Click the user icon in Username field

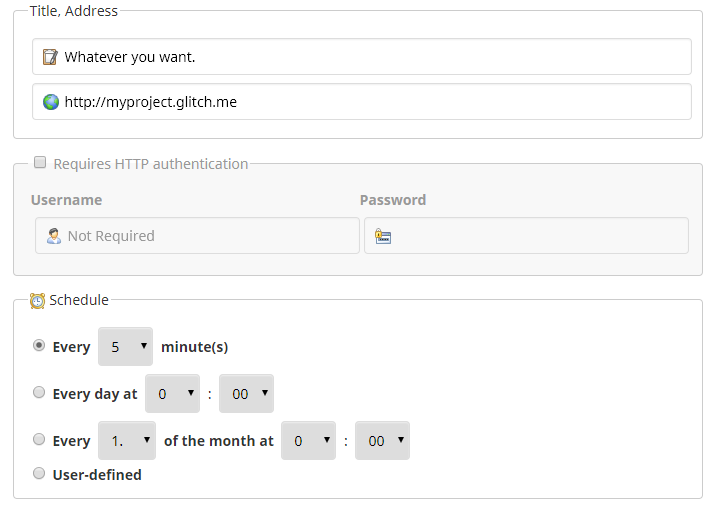54,236
